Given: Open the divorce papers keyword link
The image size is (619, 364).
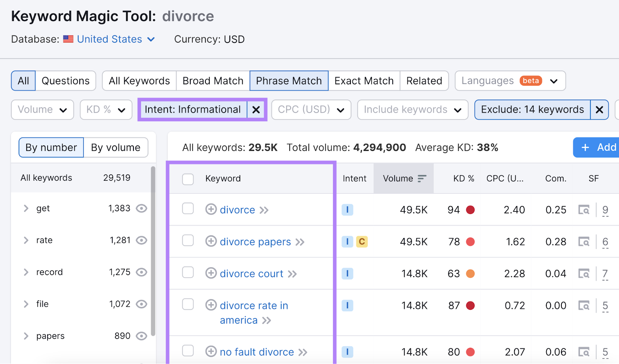Looking at the screenshot, I should 255,242.
